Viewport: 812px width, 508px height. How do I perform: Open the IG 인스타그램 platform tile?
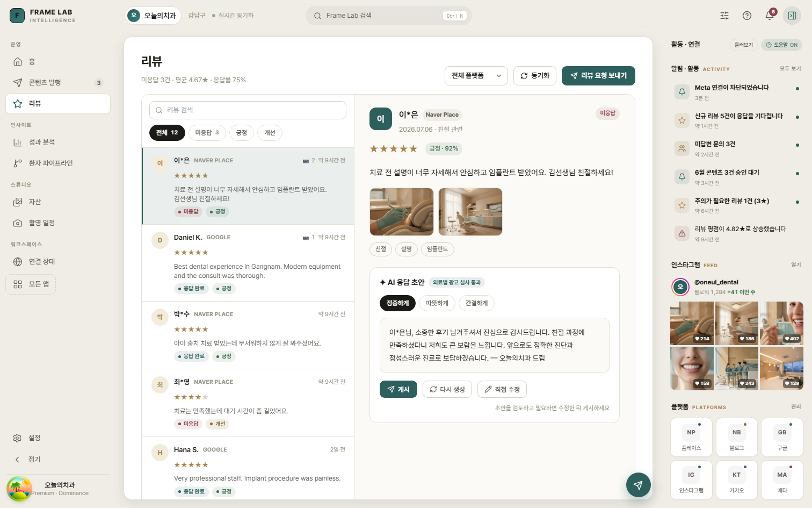(x=691, y=480)
